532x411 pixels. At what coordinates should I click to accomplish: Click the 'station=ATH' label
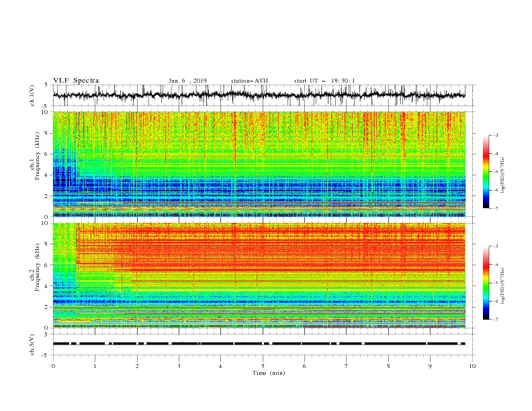tap(249, 81)
